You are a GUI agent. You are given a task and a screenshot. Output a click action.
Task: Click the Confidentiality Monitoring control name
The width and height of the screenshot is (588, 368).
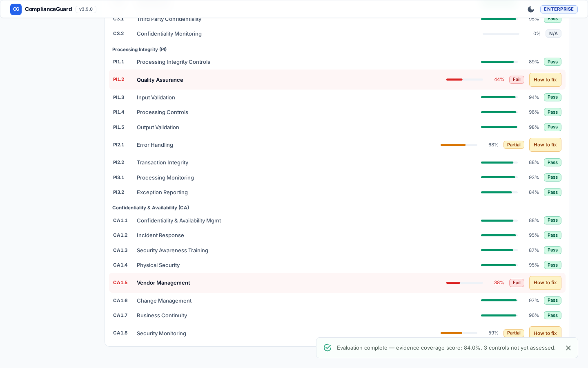tap(169, 34)
